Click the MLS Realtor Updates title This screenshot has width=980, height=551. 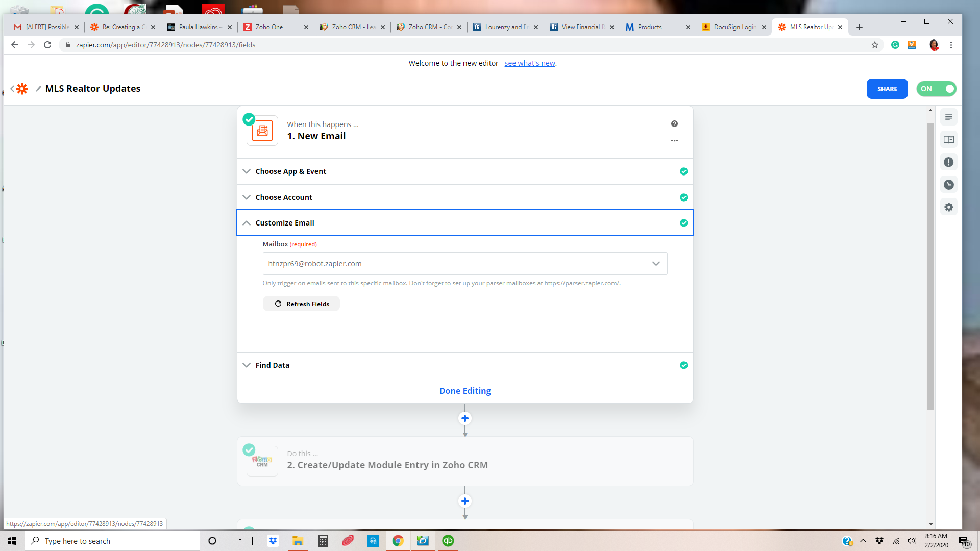tap(93, 89)
